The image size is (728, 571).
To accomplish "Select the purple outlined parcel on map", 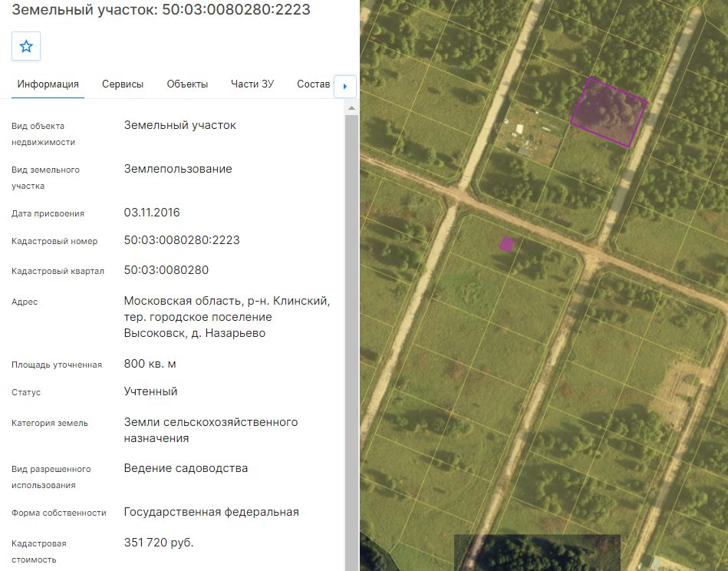I will click(x=608, y=112).
